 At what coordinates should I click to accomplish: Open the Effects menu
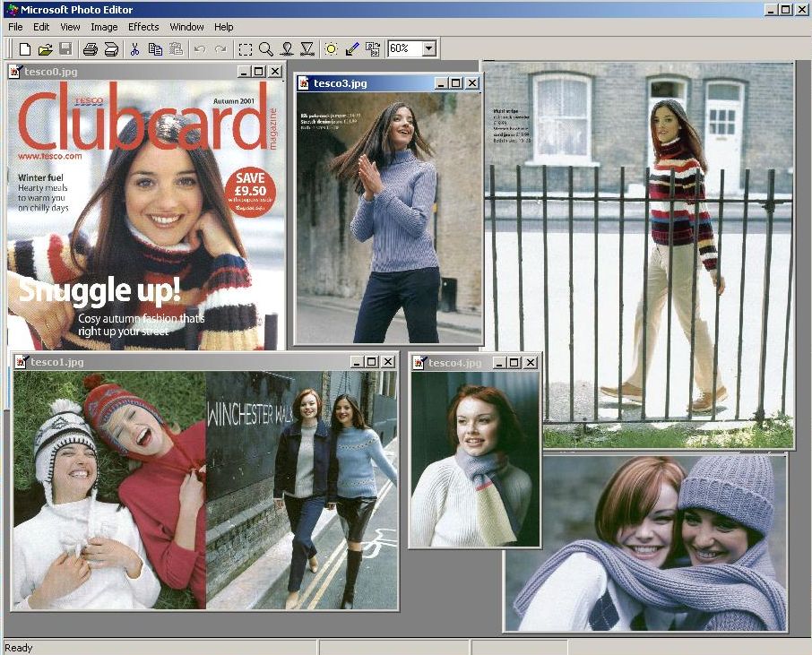[143, 27]
